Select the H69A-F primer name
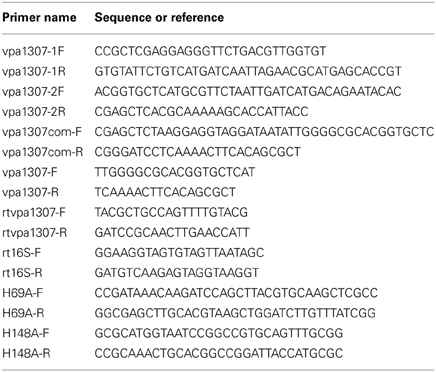The width and height of the screenshot is (436, 372). point(23,293)
